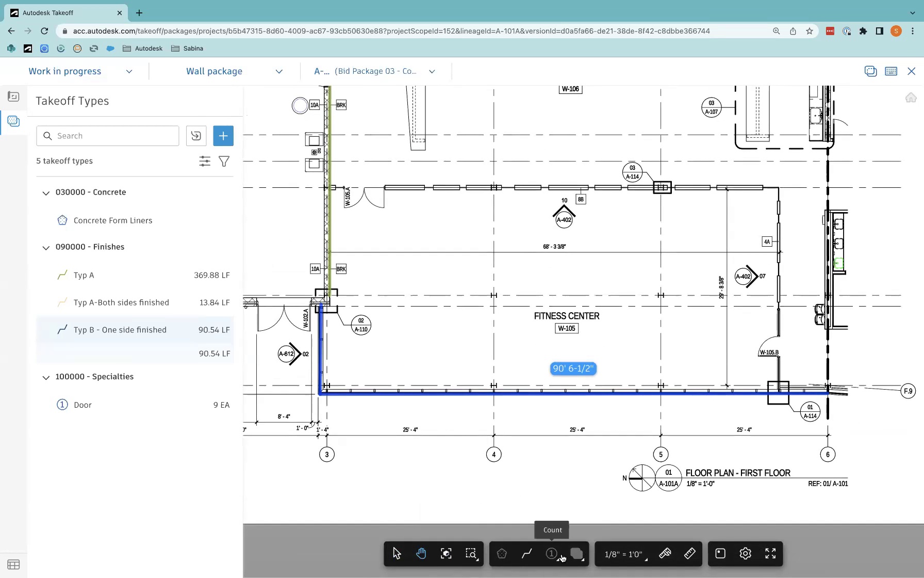Switch to the Sheets panel in sidebar
This screenshot has height=578, width=924.
coord(13,97)
